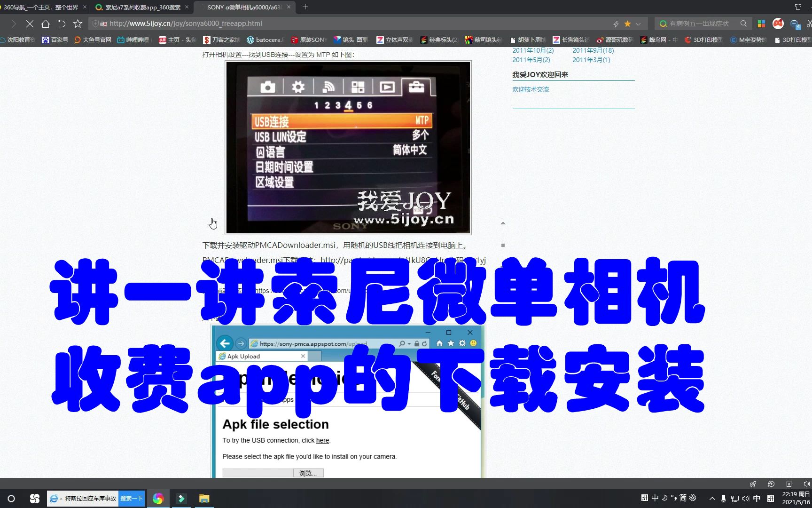Click the 搜索一下 taskbar button

pos(131,499)
